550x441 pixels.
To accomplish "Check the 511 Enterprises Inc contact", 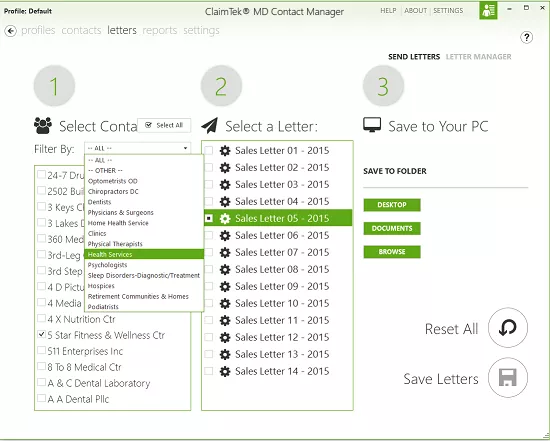I will point(41,350).
